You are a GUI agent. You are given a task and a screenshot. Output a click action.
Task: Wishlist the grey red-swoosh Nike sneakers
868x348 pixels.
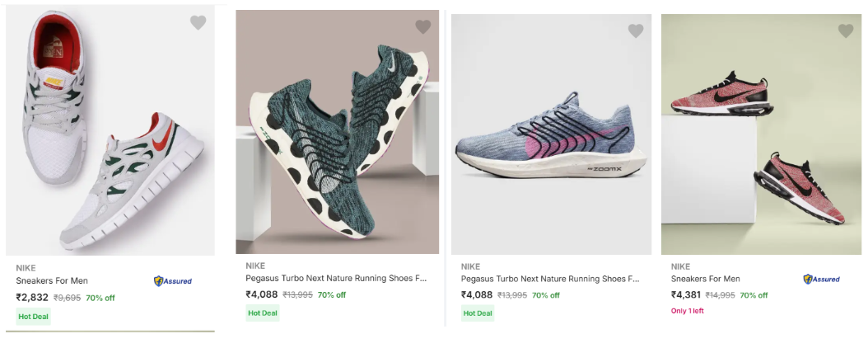[198, 23]
